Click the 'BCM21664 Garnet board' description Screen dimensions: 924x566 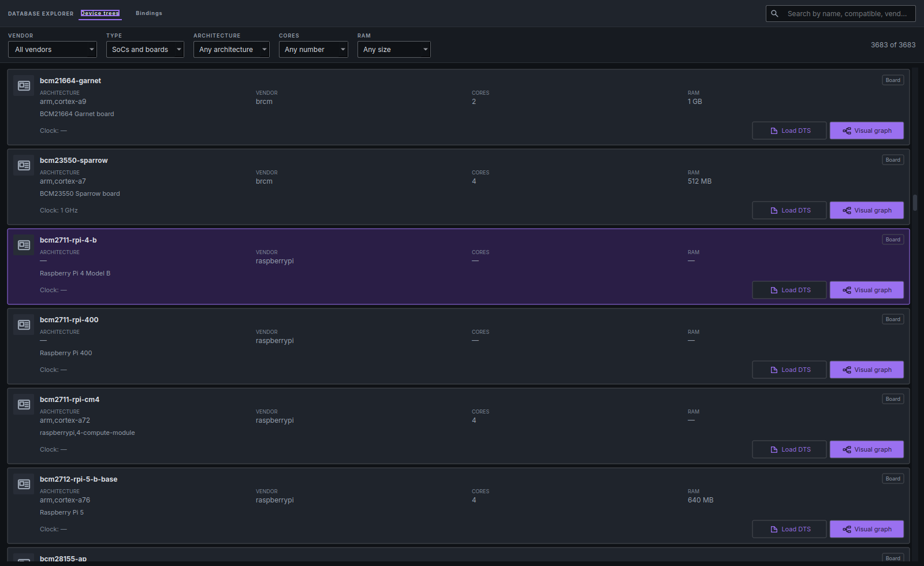pos(77,114)
